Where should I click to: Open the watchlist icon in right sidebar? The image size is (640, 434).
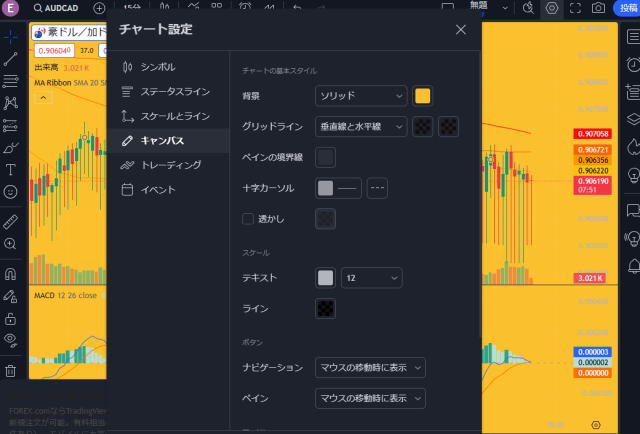[x=633, y=37]
